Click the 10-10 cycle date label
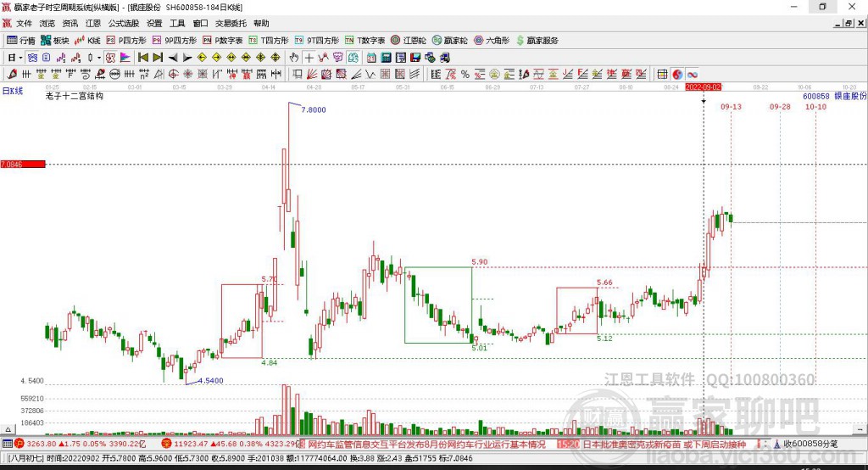The width and height of the screenshot is (868, 470). pyautogui.click(x=815, y=106)
